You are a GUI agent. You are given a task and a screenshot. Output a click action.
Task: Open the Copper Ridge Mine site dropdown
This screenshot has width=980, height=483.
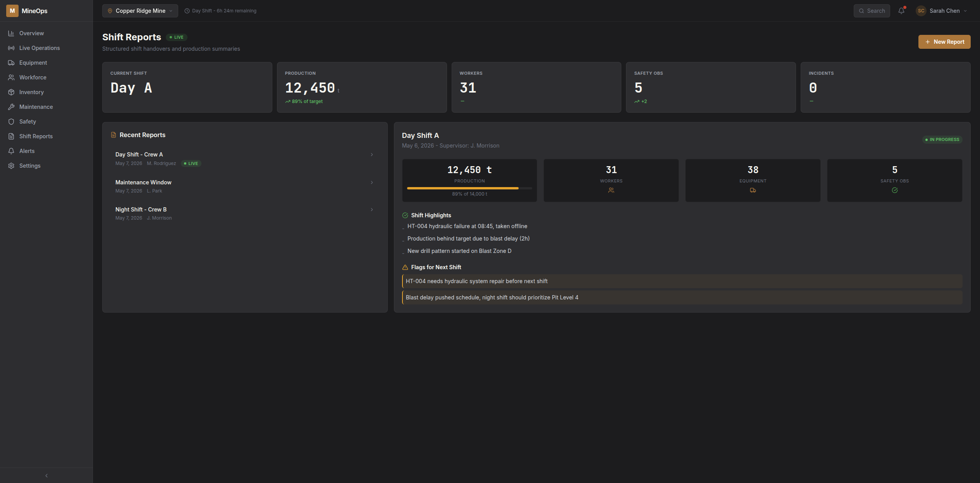point(140,11)
